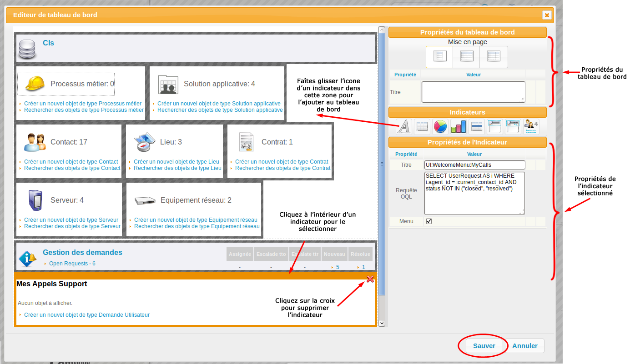
Task: Open the Open Requests - 6 link
Action: (x=72, y=264)
